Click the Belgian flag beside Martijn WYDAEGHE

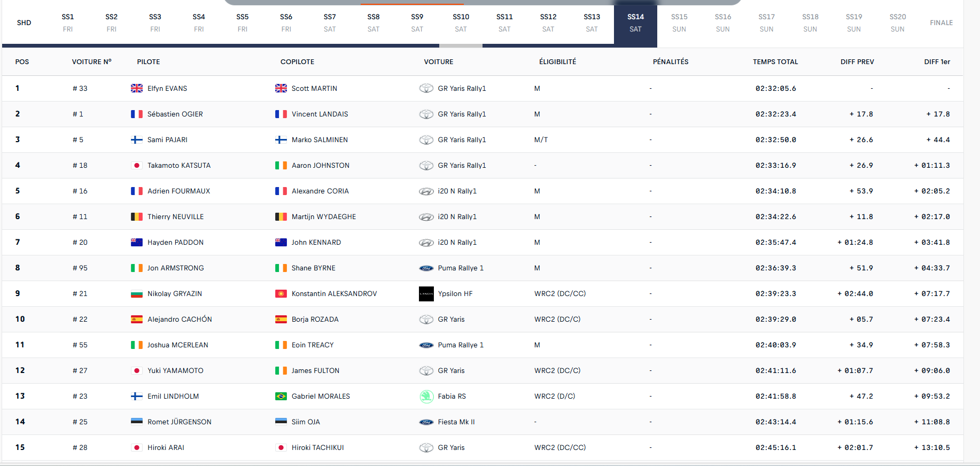point(281,216)
